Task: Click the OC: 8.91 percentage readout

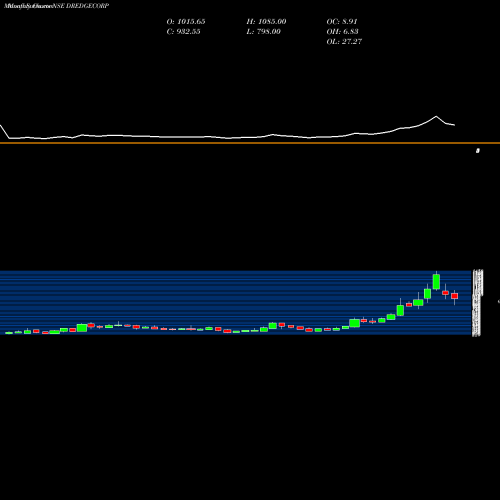Action: click(342, 21)
